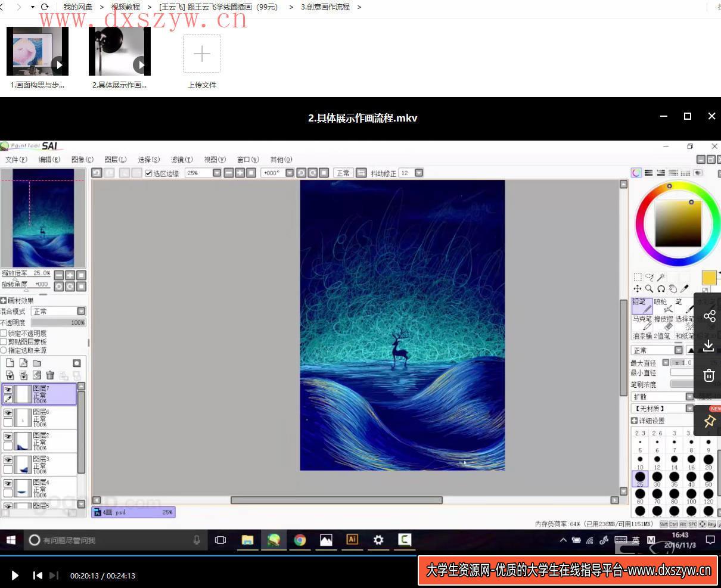Select brush size 25 preset
The height and width of the screenshot is (588, 721).
pyautogui.click(x=640, y=478)
